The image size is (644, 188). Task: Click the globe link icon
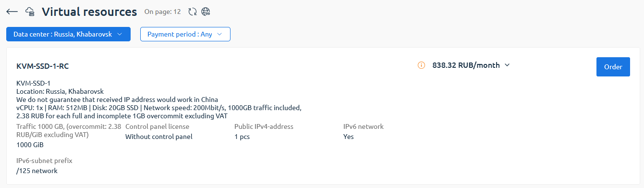(x=206, y=12)
